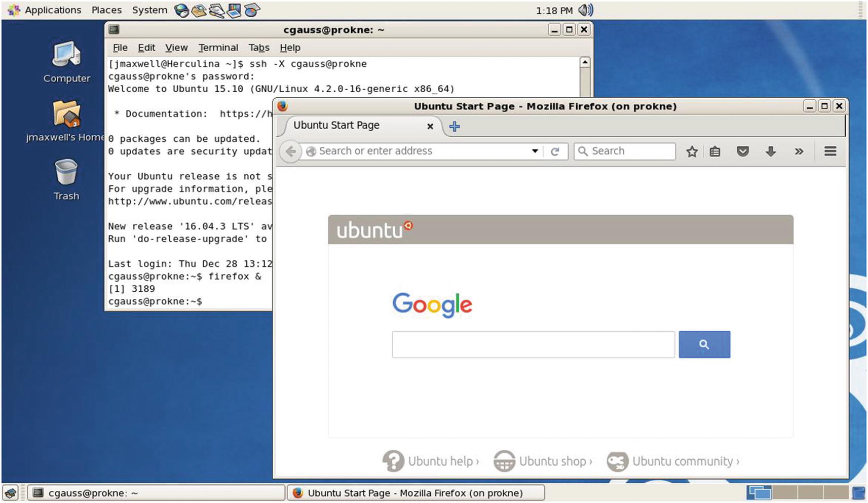Screen dimensions: 868x503
Task: Show bookmarks list icon in Firefox
Action: coord(715,151)
